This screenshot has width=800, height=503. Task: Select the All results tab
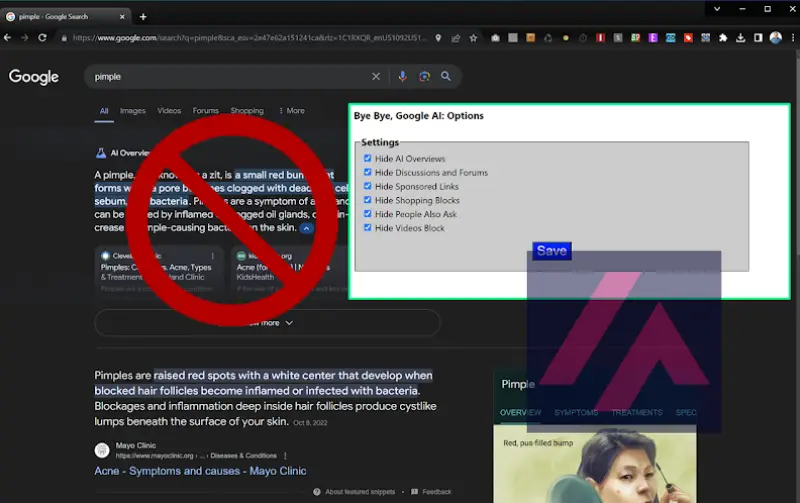point(104,111)
